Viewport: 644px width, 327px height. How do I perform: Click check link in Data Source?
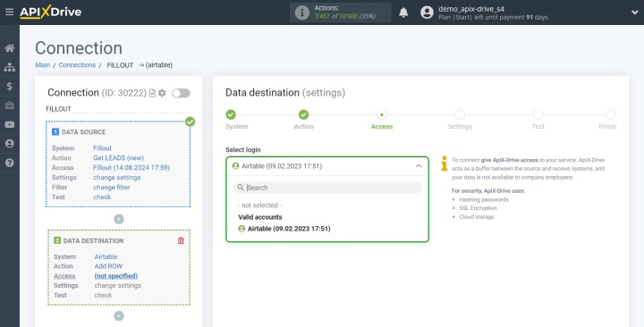(102, 197)
